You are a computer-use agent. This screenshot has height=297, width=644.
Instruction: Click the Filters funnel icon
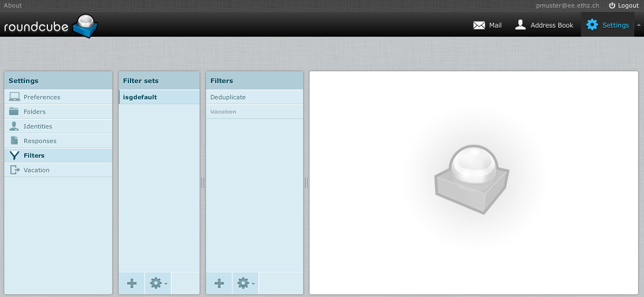click(x=15, y=155)
